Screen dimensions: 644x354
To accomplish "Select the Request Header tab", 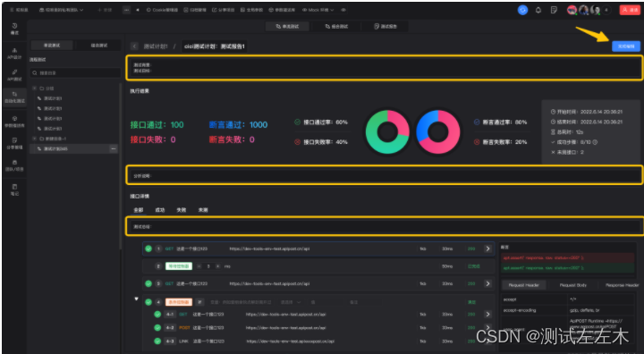I will [x=523, y=285].
